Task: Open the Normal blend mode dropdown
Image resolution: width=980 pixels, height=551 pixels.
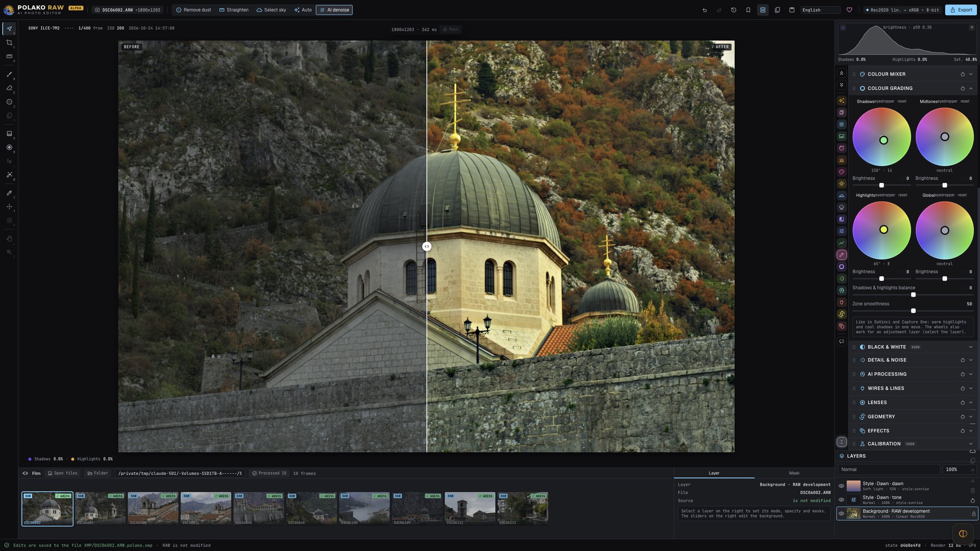Action: tap(889, 469)
